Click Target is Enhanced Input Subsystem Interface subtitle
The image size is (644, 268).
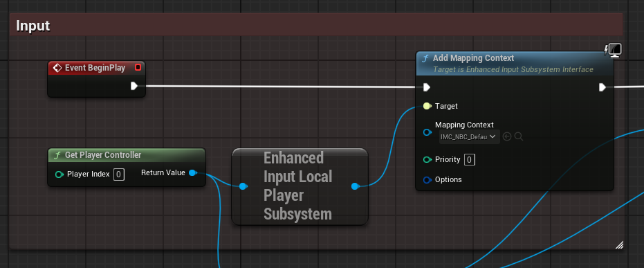pos(513,69)
